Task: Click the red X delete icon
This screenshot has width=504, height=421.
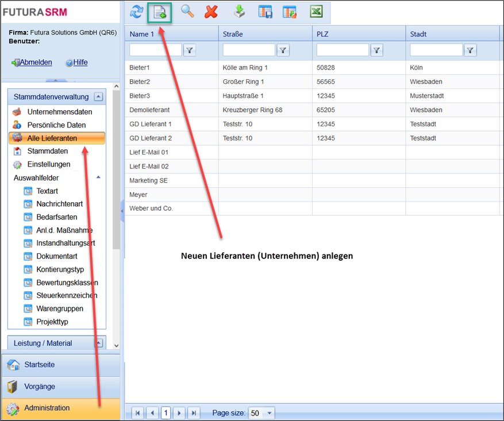Action: (x=211, y=11)
